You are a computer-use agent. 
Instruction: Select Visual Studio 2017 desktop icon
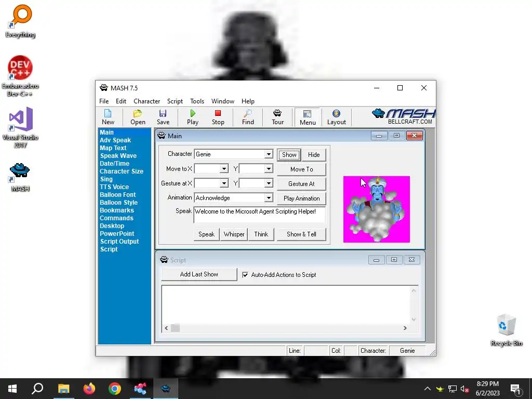20,127
